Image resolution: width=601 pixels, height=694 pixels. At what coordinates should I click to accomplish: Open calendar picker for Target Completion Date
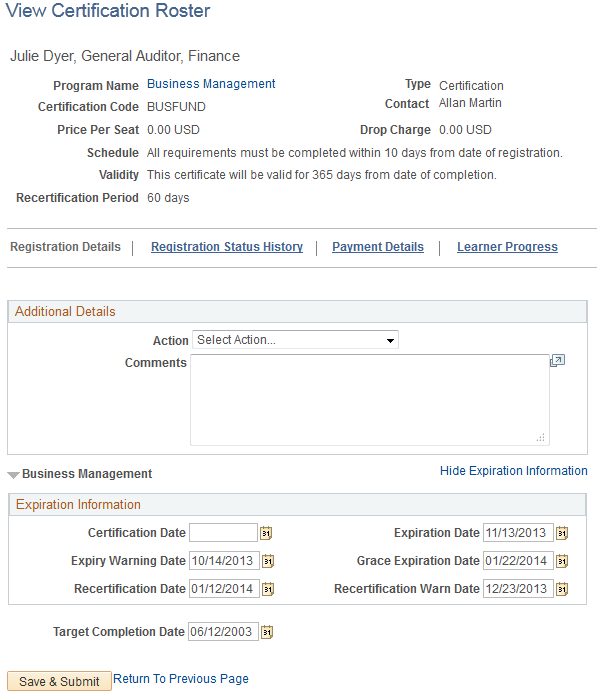[267, 632]
